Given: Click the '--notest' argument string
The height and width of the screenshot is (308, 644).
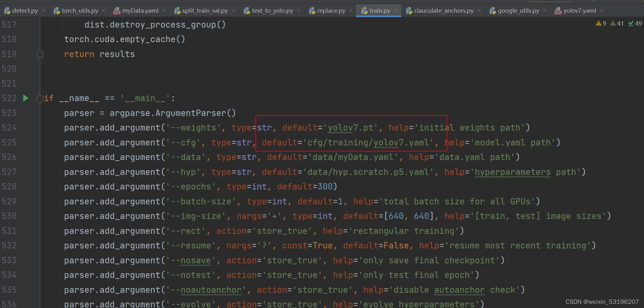Looking at the screenshot, I should (x=191, y=275).
